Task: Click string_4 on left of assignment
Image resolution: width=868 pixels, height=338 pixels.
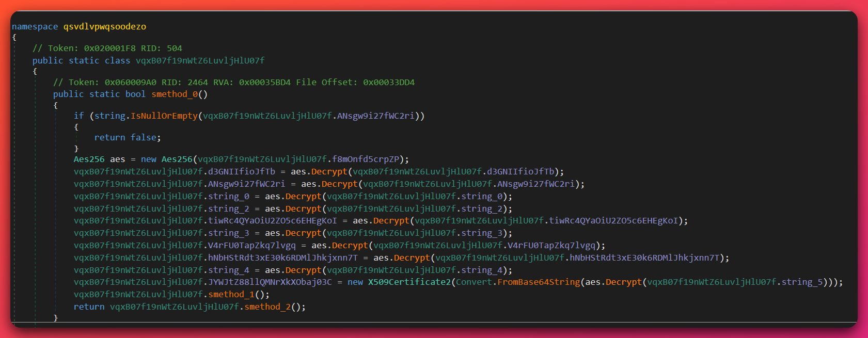Action: 229,270
